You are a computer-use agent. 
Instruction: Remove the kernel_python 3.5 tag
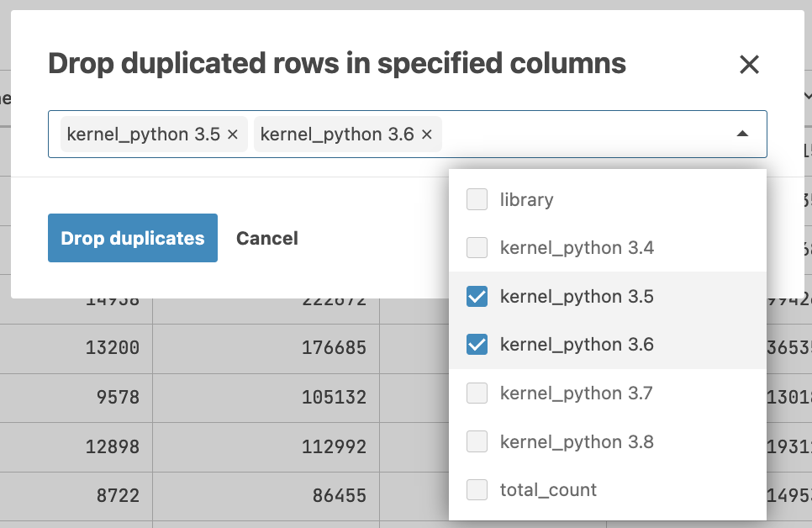pyautogui.click(x=232, y=134)
